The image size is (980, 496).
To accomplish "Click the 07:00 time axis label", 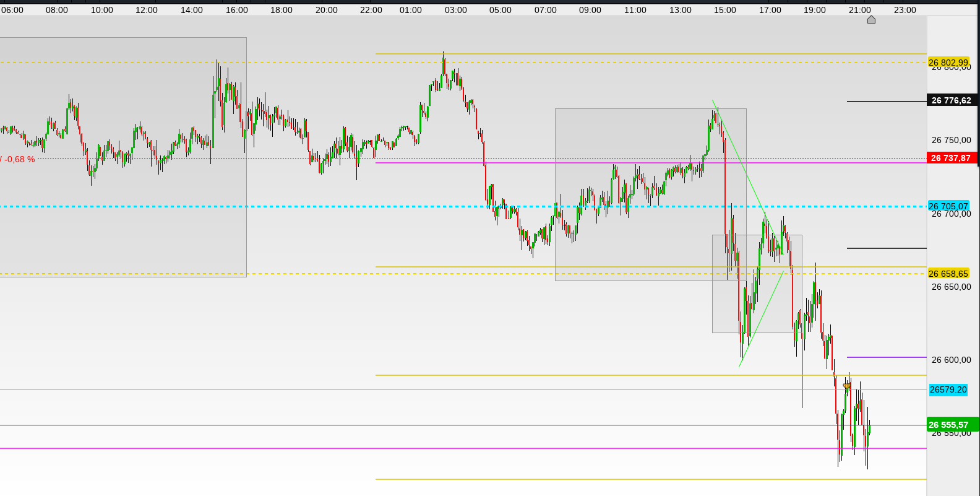I will [x=546, y=10].
